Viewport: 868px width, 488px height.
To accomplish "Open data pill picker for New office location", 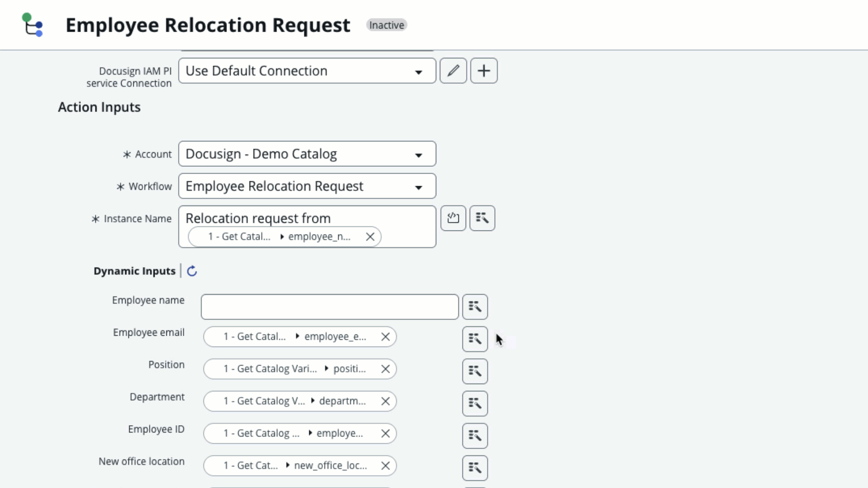I will click(x=474, y=468).
